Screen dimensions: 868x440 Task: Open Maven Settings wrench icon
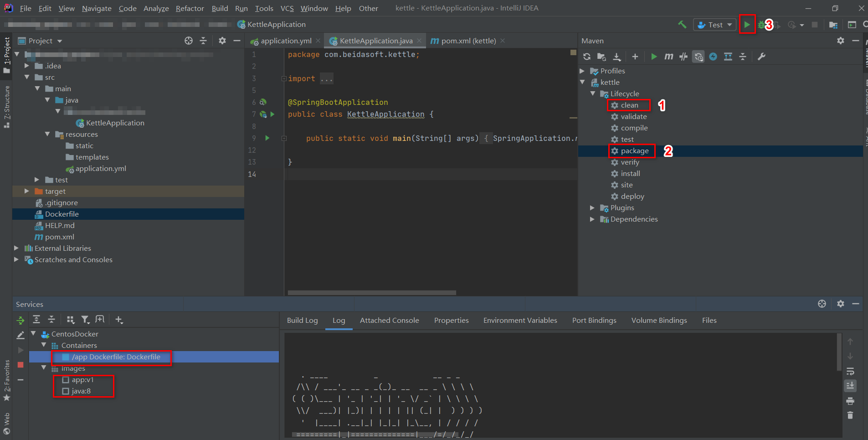[761, 57]
